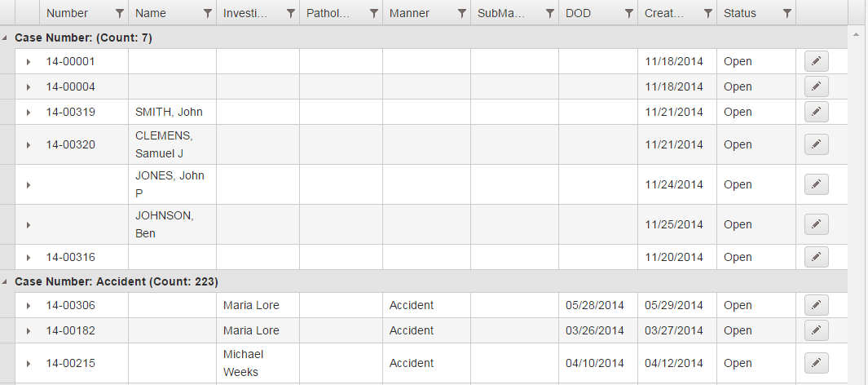Sort by Number column header
The width and height of the screenshot is (868, 385).
coord(67,13)
